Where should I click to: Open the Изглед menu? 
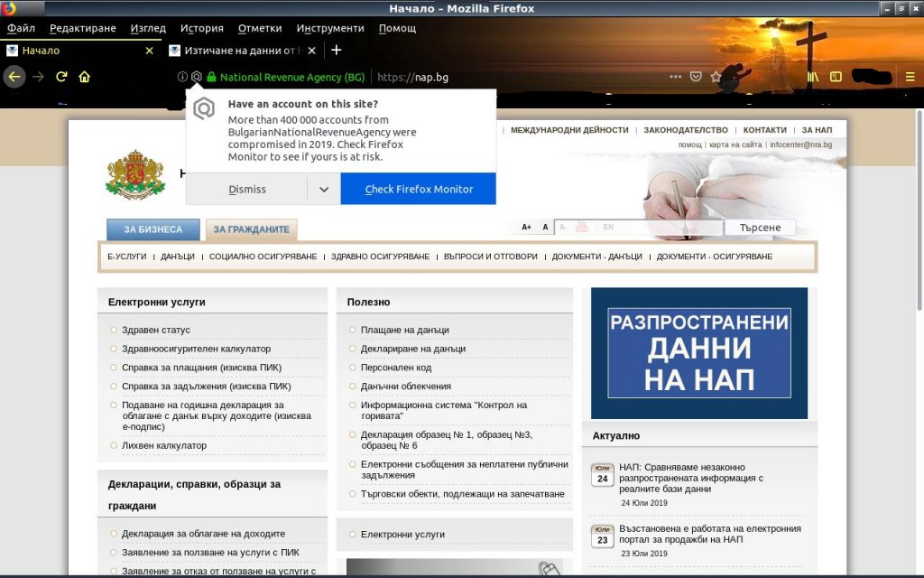coord(148,28)
